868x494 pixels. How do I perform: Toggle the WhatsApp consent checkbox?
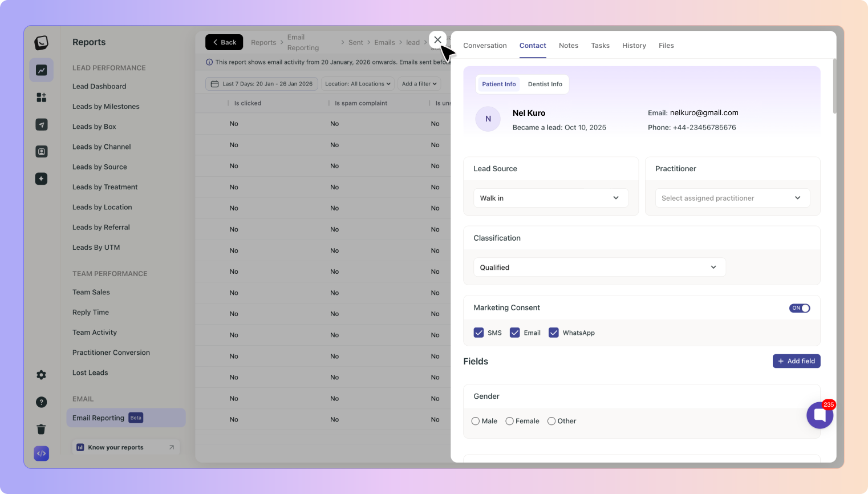[x=554, y=333]
